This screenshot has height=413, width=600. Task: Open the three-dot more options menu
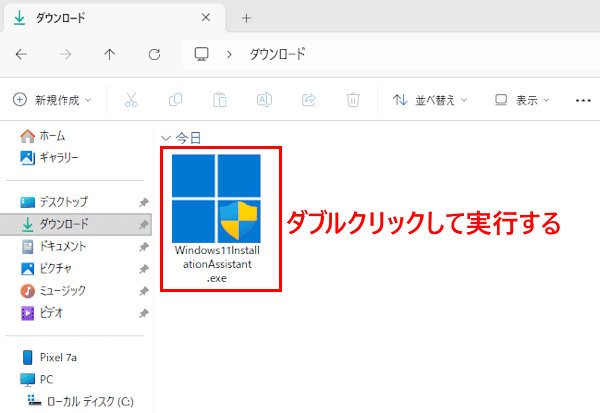pos(583,100)
